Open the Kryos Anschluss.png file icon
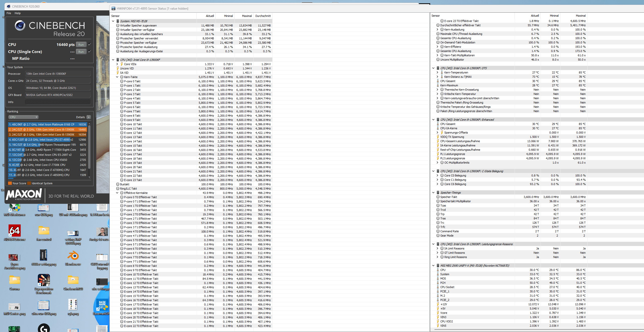The image size is (644, 332). pyautogui.click(x=15, y=258)
